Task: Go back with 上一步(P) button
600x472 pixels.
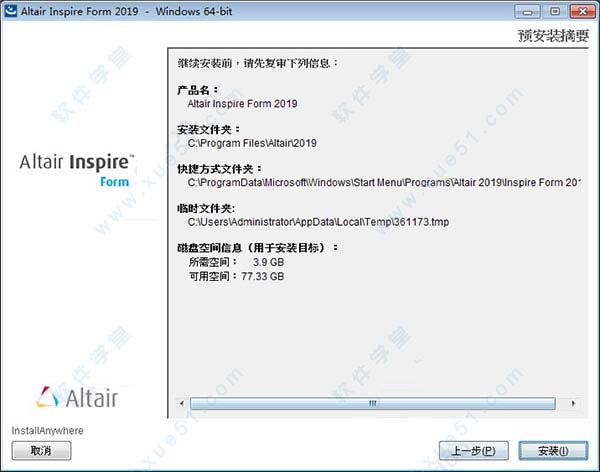Action: (473, 451)
